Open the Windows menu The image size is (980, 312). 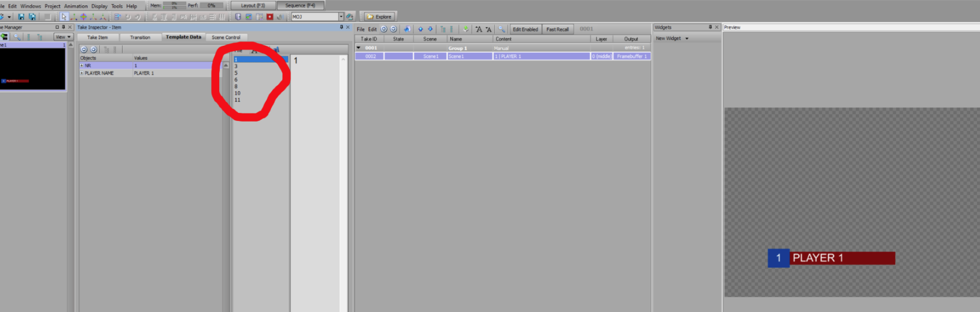(x=31, y=6)
